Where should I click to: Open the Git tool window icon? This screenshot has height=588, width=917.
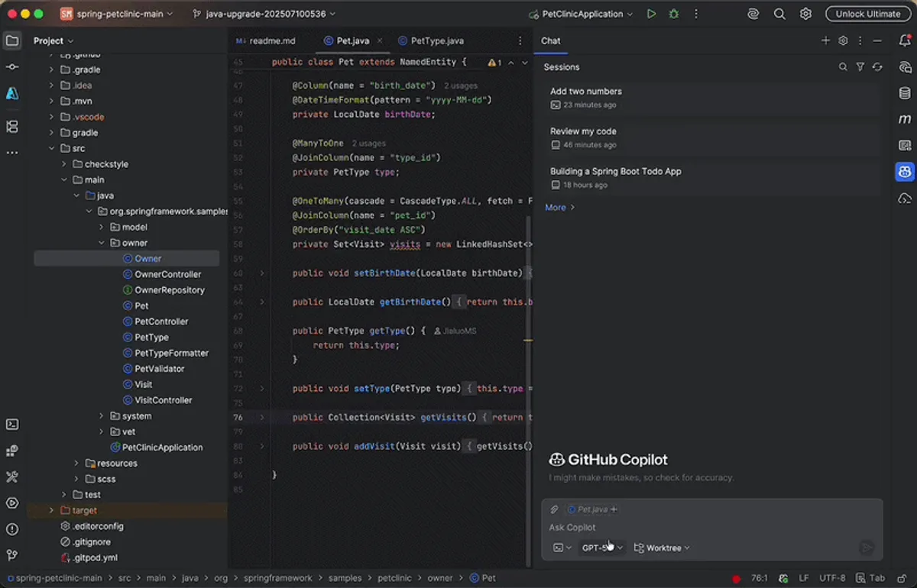[12, 555]
